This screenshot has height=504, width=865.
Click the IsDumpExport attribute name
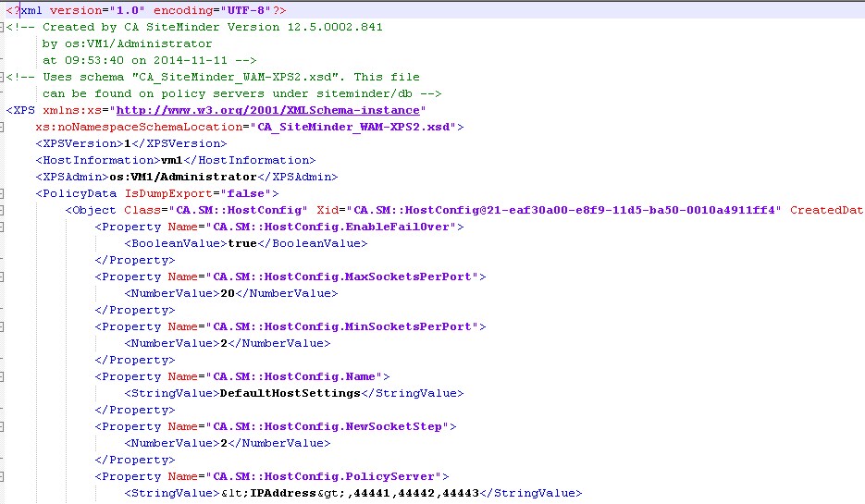pos(168,193)
